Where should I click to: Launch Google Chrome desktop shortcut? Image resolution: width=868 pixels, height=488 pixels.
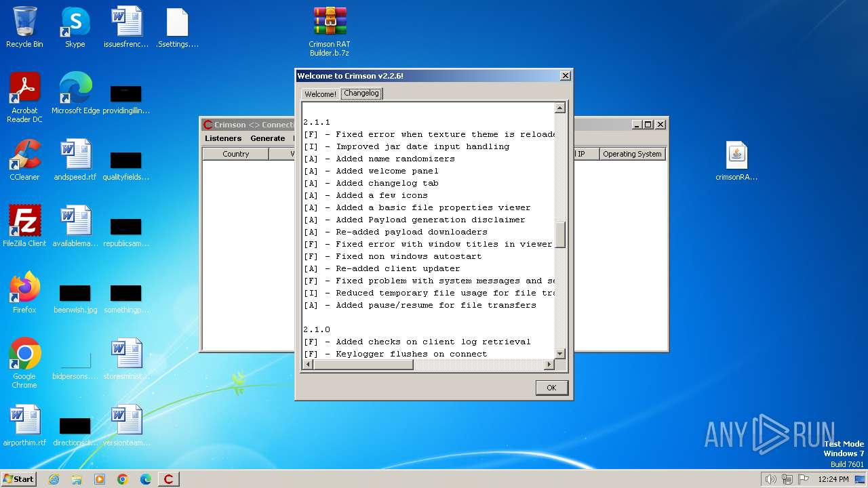click(24, 363)
